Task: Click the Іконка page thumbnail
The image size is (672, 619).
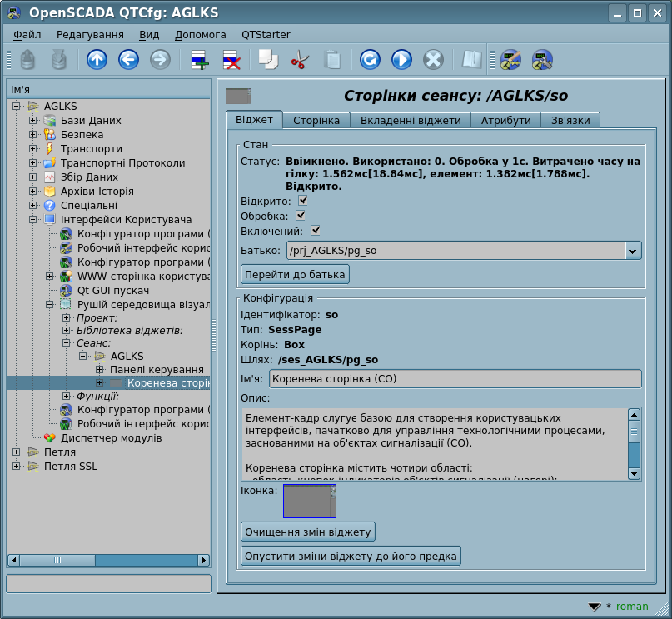Action: coord(310,502)
